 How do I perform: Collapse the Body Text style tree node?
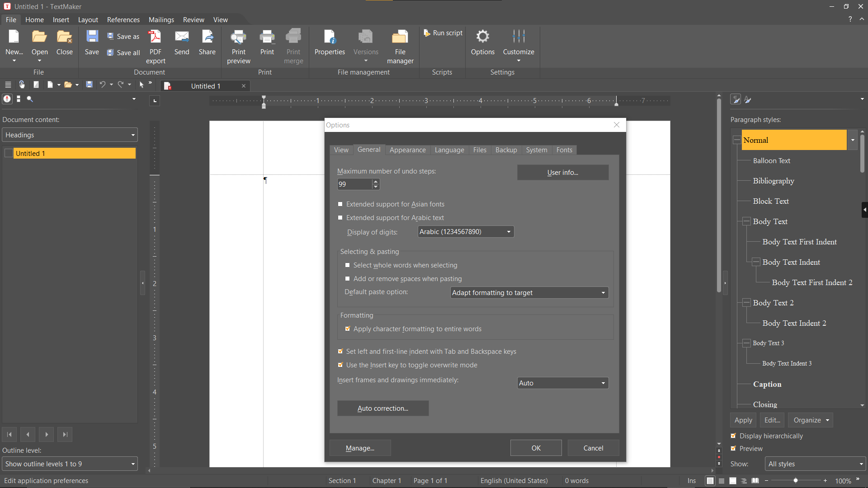[x=746, y=221]
